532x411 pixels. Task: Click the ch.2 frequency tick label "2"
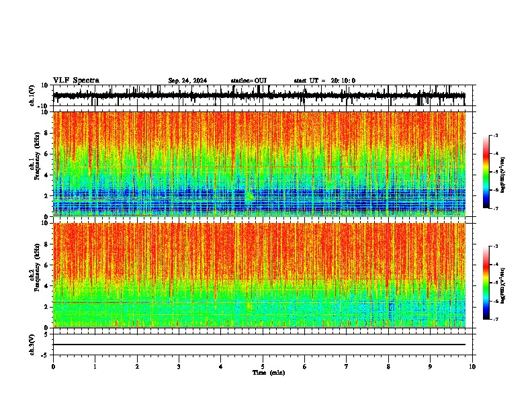[x=46, y=307]
